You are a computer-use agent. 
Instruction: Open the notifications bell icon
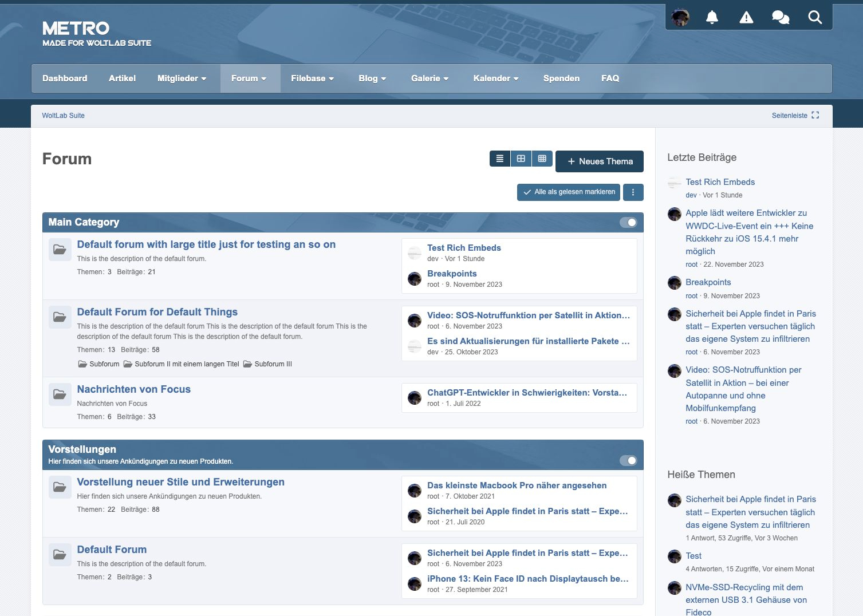point(712,17)
